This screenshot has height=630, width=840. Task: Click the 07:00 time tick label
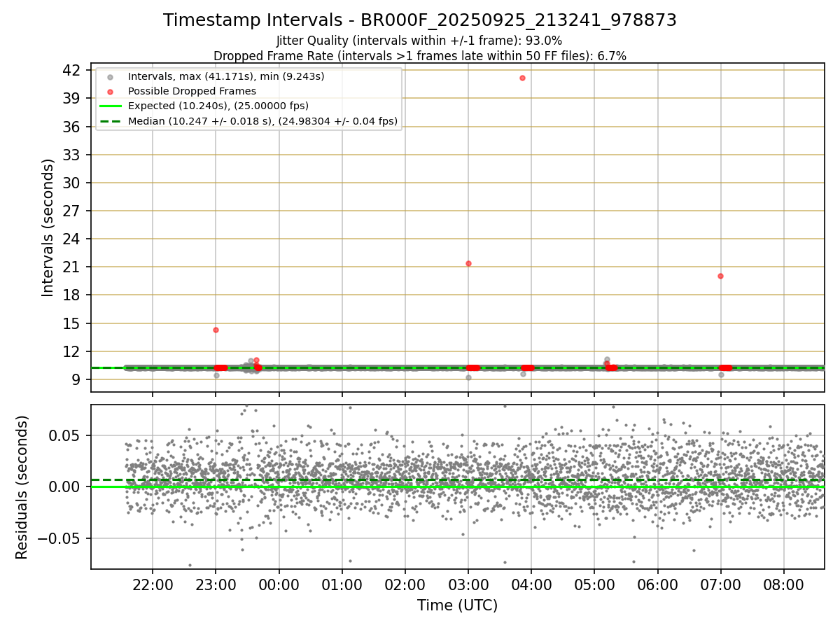click(720, 584)
